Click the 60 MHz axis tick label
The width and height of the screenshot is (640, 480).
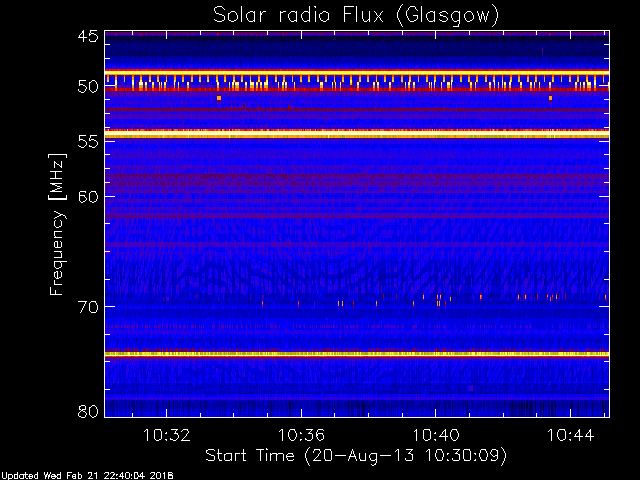pyautogui.click(x=88, y=196)
